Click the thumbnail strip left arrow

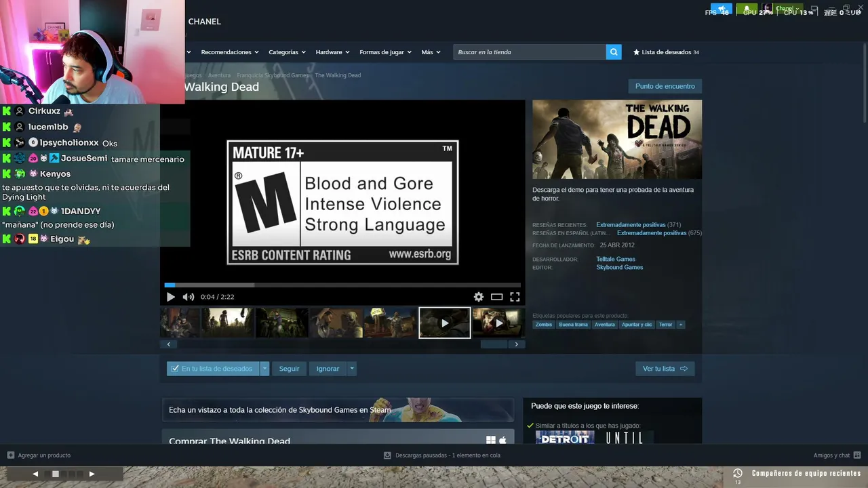coord(169,344)
